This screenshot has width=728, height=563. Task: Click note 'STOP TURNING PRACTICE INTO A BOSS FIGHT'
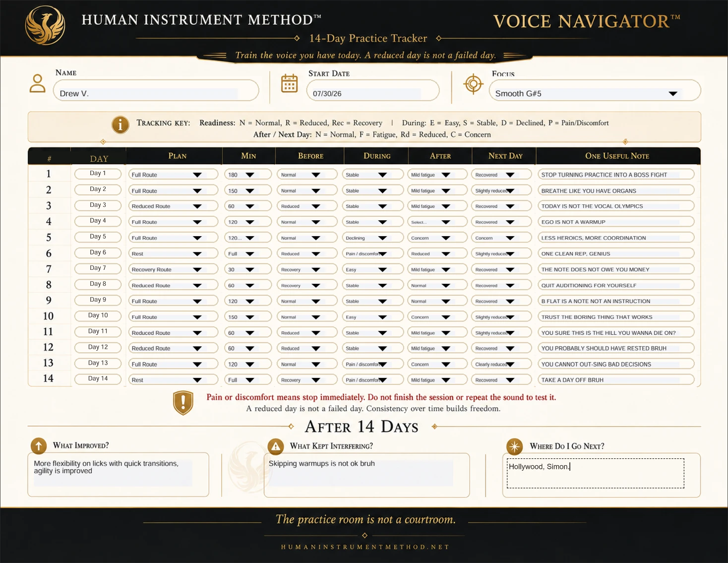pyautogui.click(x=616, y=175)
